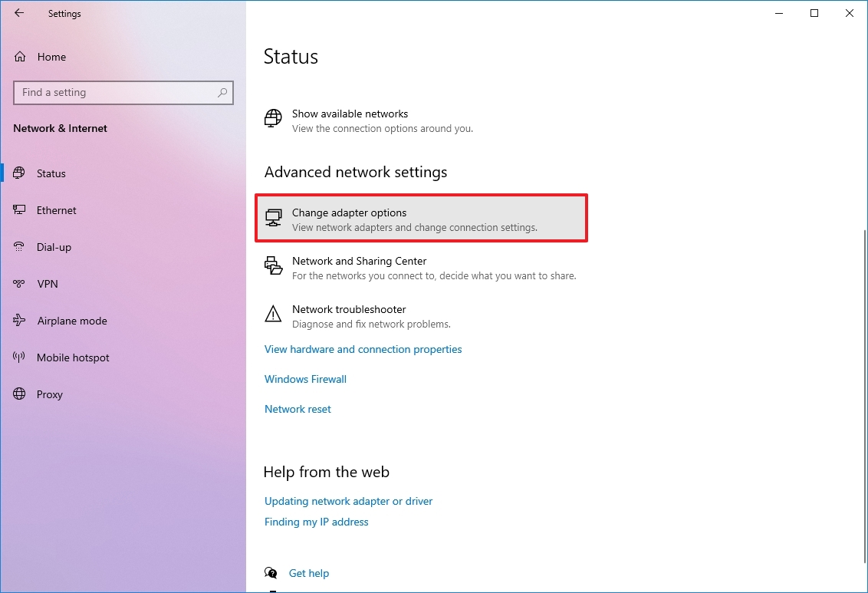Open the Finding my IP address link
Viewport: 868px width, 593px height.
click(x=317, y=522)
